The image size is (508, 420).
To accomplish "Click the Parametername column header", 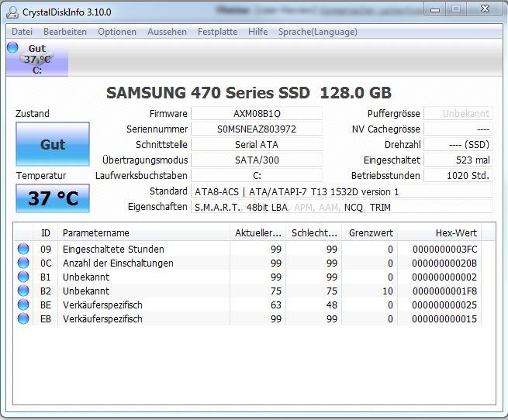I will pos(143,232).
